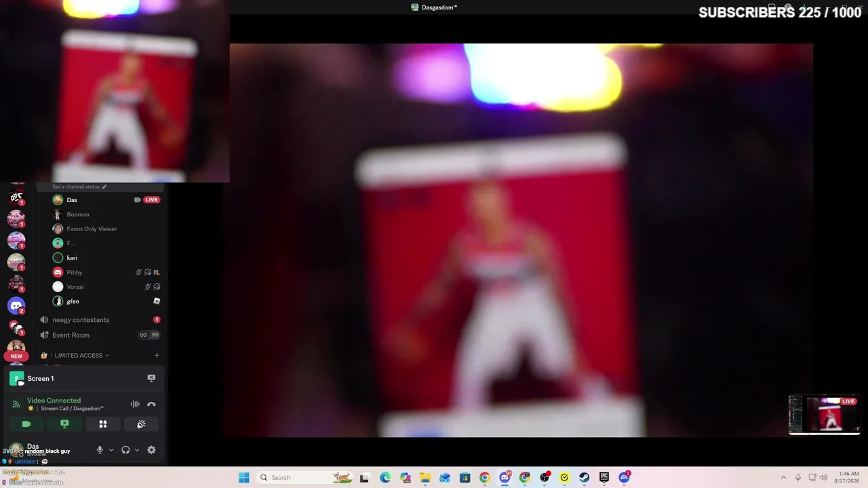Open File Explorer from taskbar
Image resolution: width=868 pixels, height=488 pixels.
click(x=425, y=477)
